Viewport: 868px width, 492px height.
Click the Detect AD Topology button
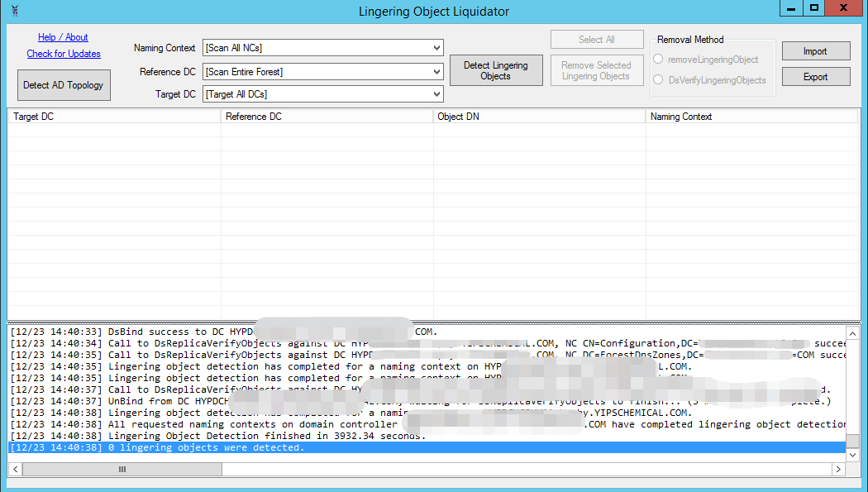click(x=64, y=85)
